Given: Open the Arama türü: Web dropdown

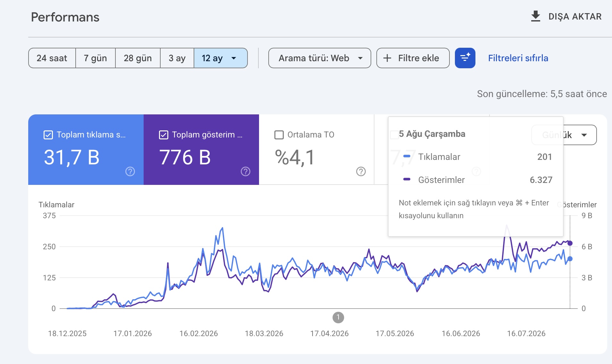Looking at the screenshot, I should [320, 58].
